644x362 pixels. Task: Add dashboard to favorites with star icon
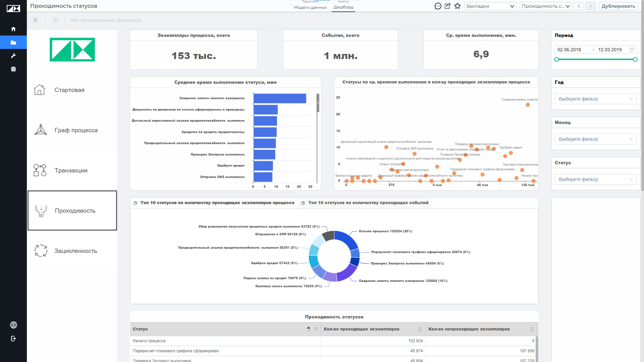pyautogui.click(x=458, y=6)
